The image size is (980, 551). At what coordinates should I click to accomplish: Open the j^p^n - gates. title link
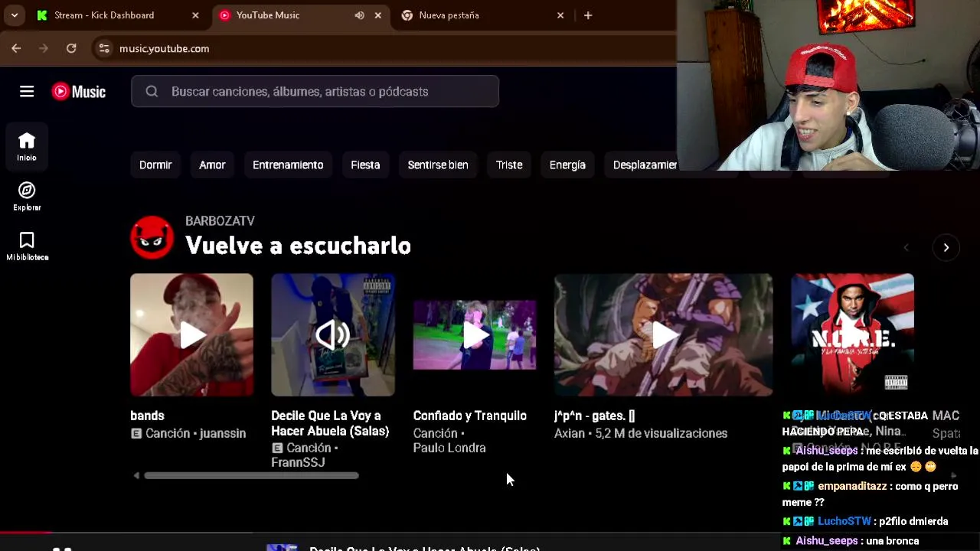(595, 416)
